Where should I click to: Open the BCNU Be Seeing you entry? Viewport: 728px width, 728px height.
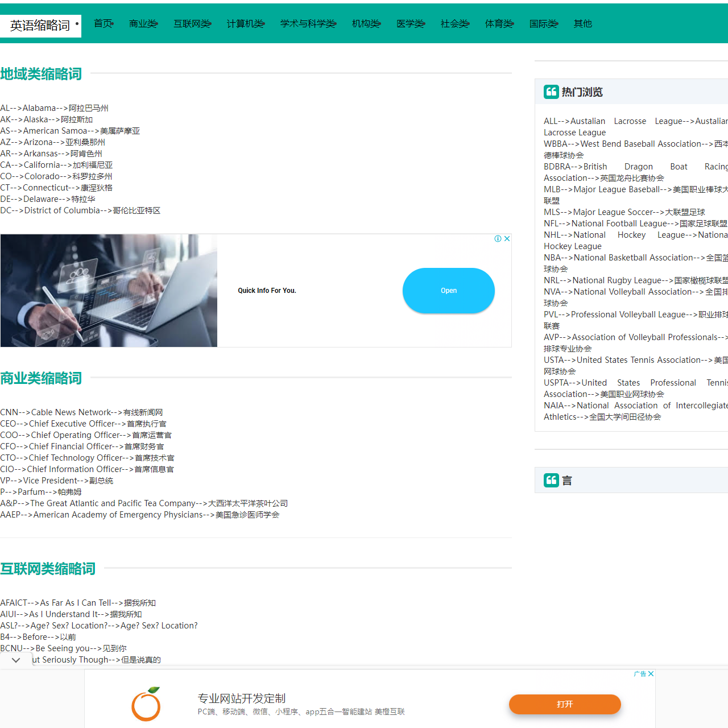tap(63, 648)
